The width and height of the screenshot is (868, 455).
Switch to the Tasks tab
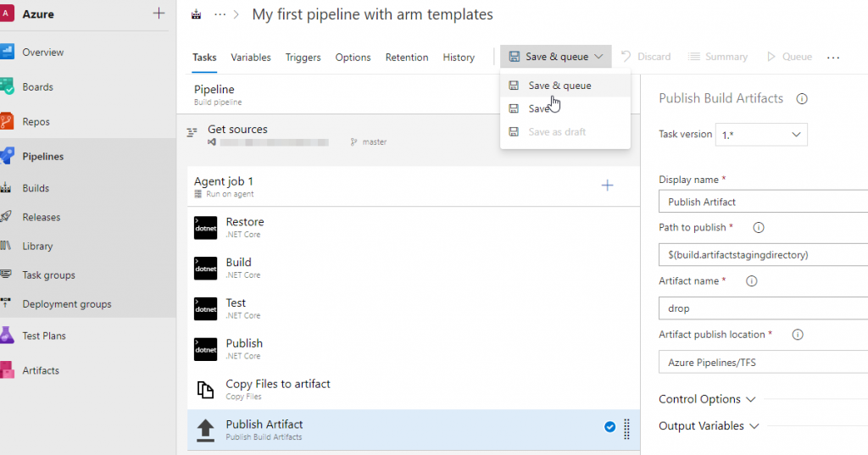pos(204,57)
